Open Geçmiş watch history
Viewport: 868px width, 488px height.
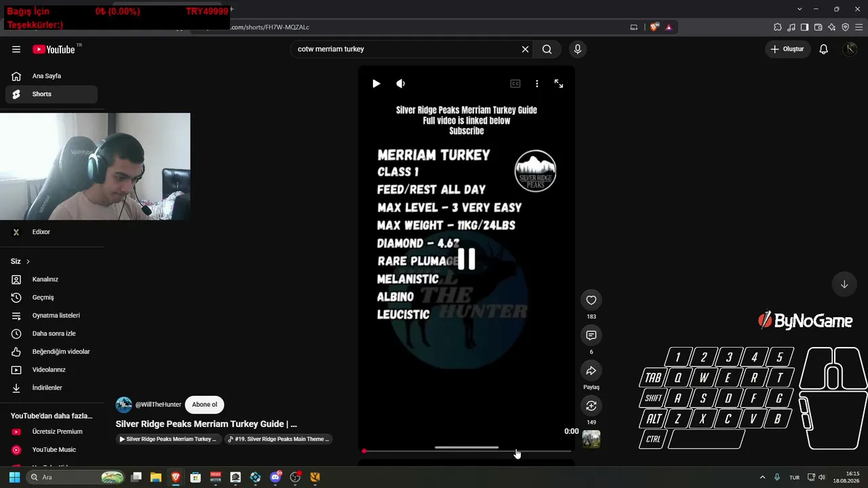[52, 298]
